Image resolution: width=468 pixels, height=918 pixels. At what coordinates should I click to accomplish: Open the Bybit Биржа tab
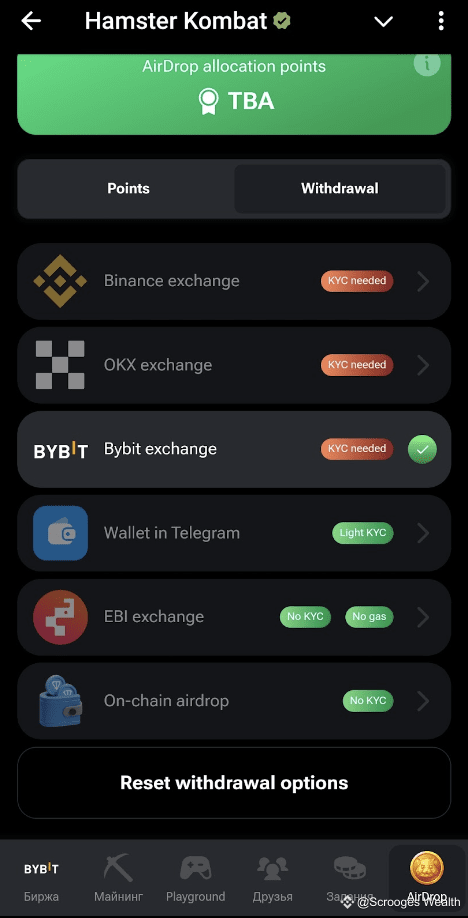41,877
